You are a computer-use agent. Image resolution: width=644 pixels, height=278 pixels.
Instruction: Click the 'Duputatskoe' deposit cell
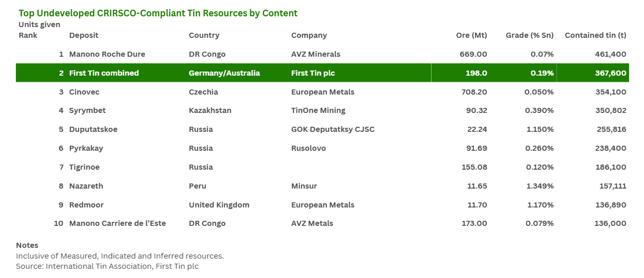93,129
